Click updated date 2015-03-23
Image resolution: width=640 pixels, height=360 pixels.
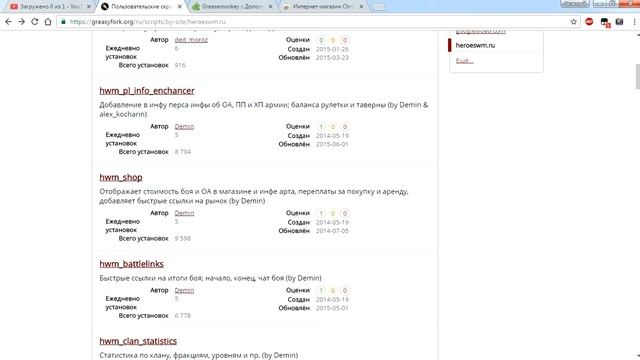(332, 58)
